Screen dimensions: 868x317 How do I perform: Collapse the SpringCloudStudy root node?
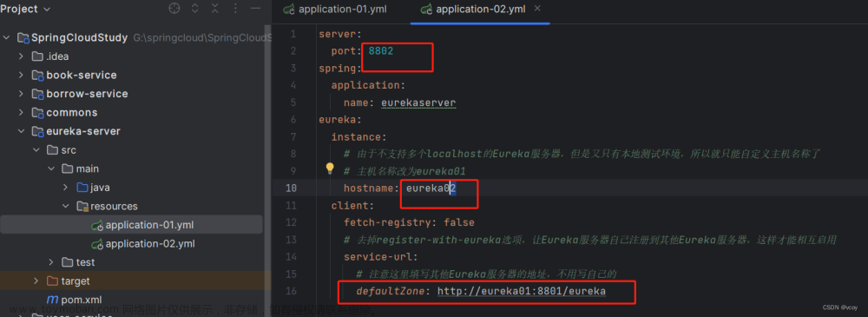[7, 37]
